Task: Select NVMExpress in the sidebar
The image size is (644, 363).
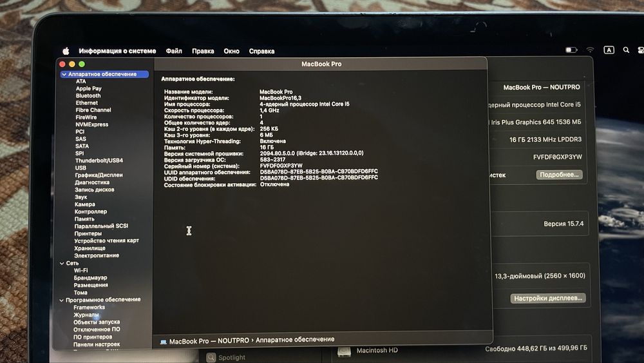Action: [92, 124]
